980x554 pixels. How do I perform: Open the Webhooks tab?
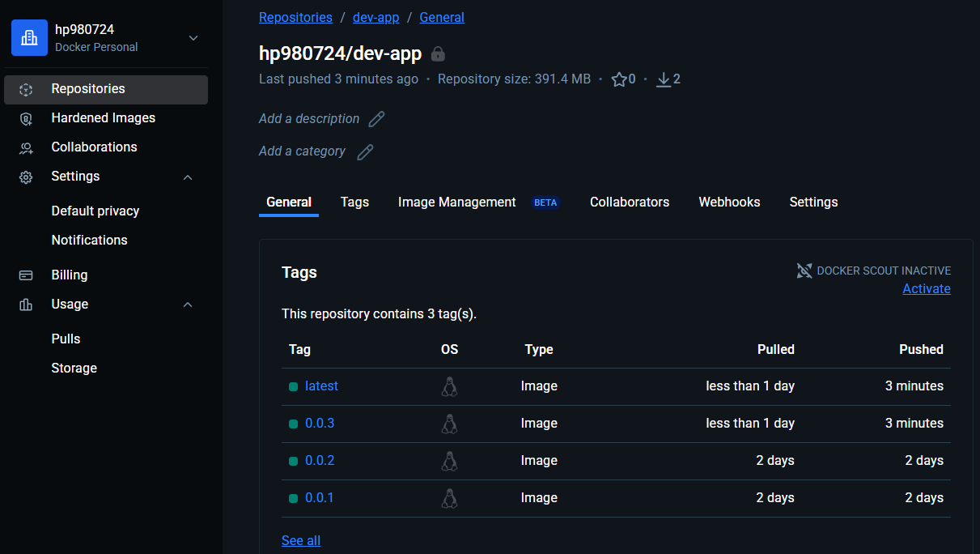coord(729,202)
